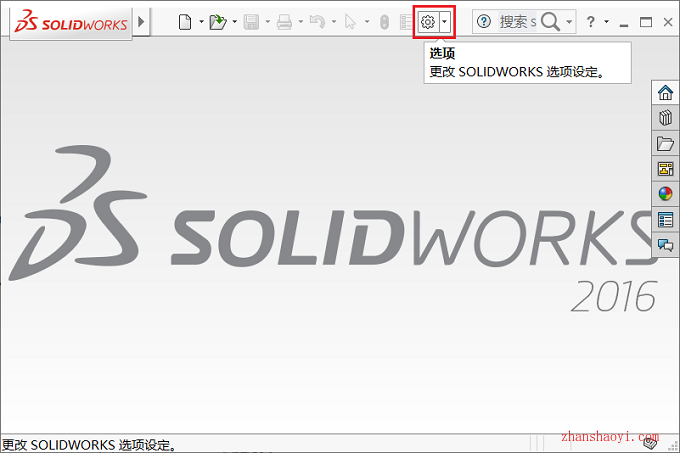Open SOLIDWORKS Resources home tab
680x453 pixels.
[665, 92]
